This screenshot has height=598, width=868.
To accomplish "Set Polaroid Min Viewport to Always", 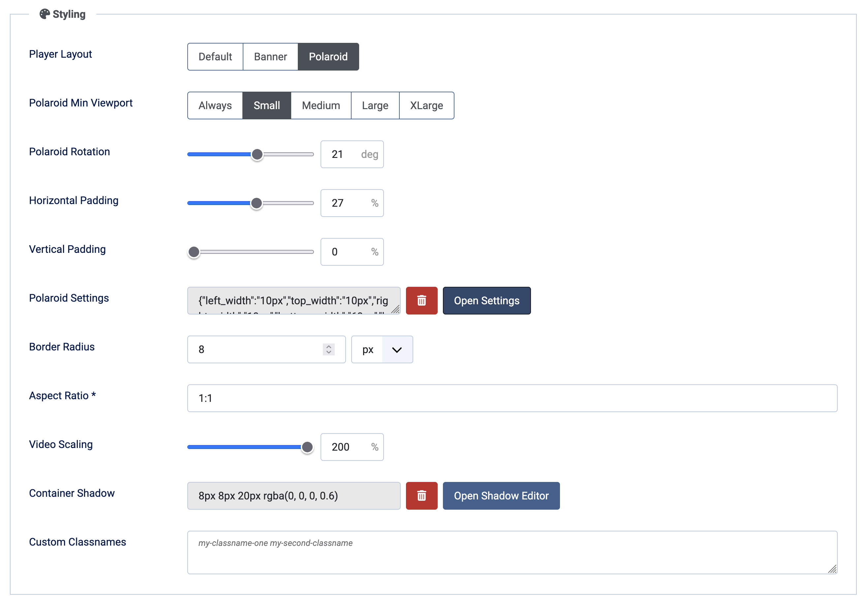I will (x=215, y=105).
